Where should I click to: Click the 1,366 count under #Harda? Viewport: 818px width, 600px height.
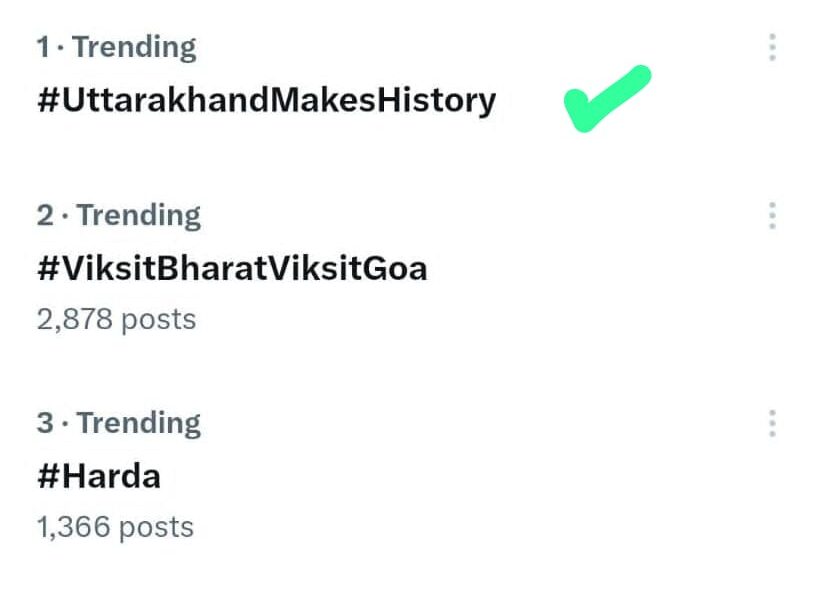click(73, 527)
